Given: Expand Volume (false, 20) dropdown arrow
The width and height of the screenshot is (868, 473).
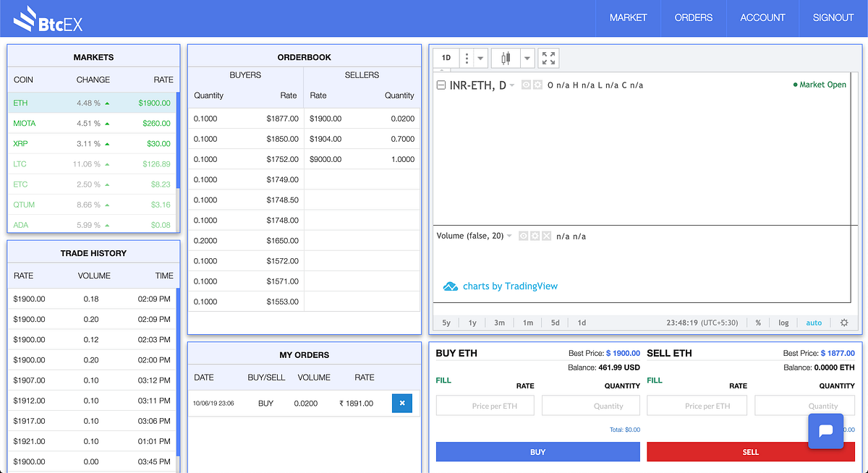Looking at the screenshot, I should [x=509, y=236].
